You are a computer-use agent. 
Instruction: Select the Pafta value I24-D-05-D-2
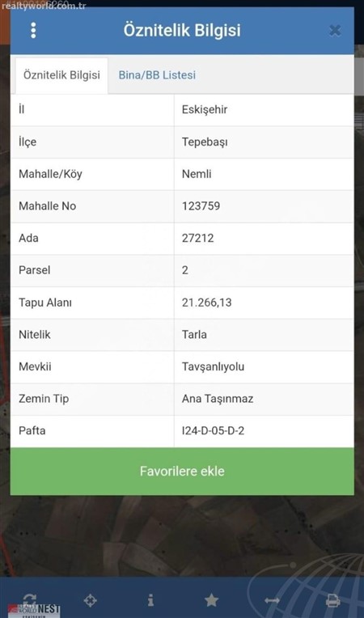[213, 430]
